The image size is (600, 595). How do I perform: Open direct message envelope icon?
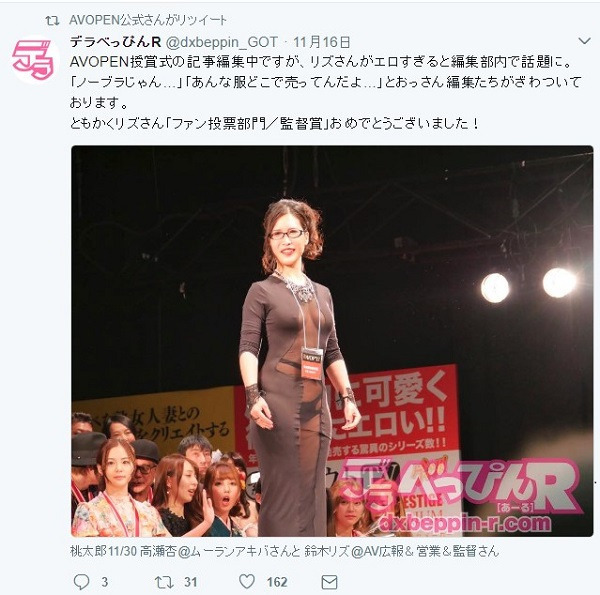329,582
